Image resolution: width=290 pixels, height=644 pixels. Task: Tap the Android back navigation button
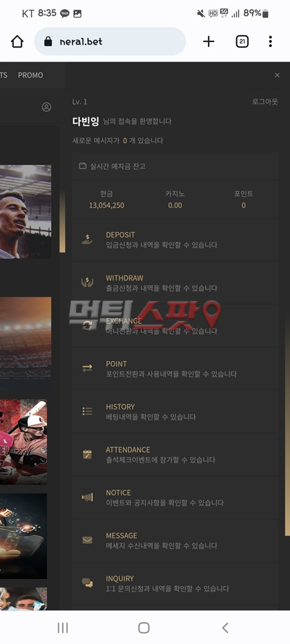224,627
